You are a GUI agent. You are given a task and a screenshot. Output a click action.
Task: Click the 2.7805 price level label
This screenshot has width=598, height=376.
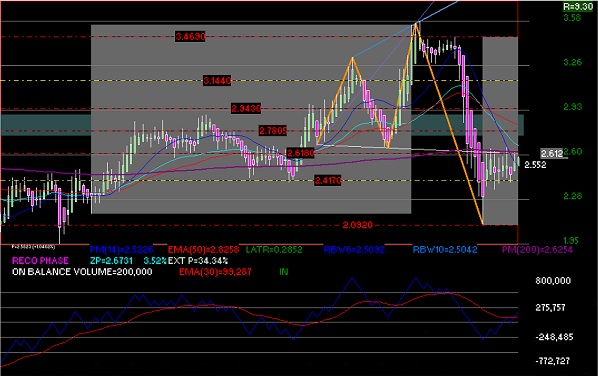click(x=273, y=131)
